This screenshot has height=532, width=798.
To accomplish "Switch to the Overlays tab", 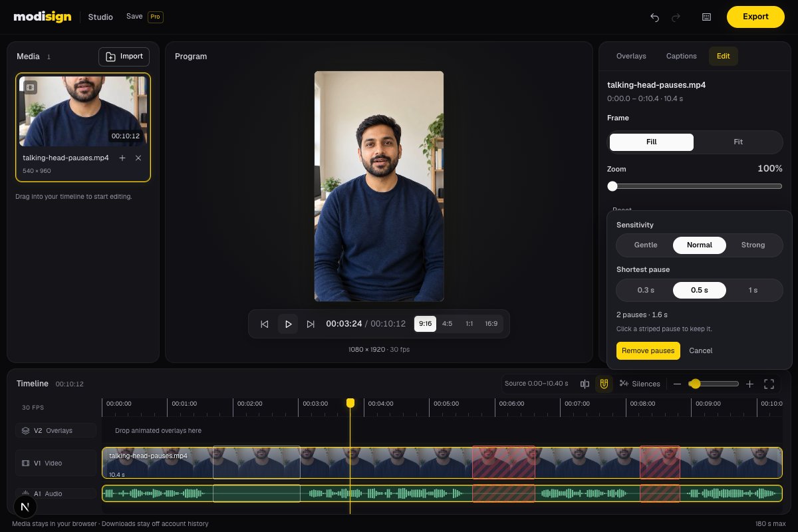I will pos(631,56).
